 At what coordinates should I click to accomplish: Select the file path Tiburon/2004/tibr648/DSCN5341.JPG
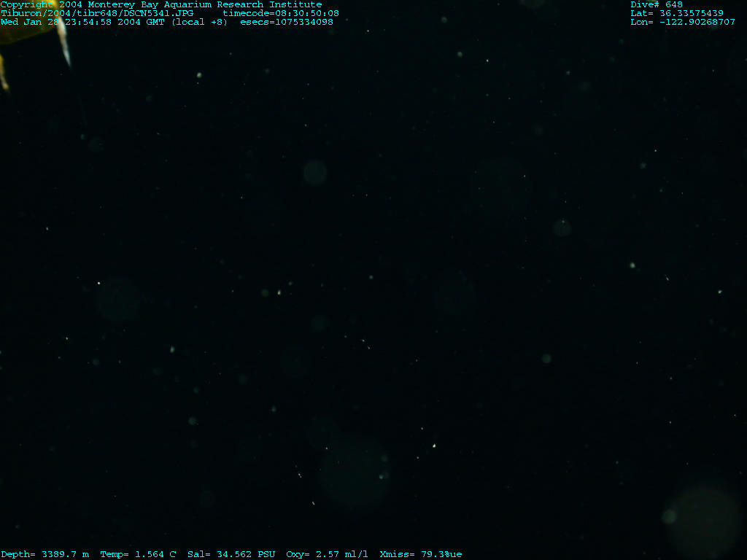97,13
